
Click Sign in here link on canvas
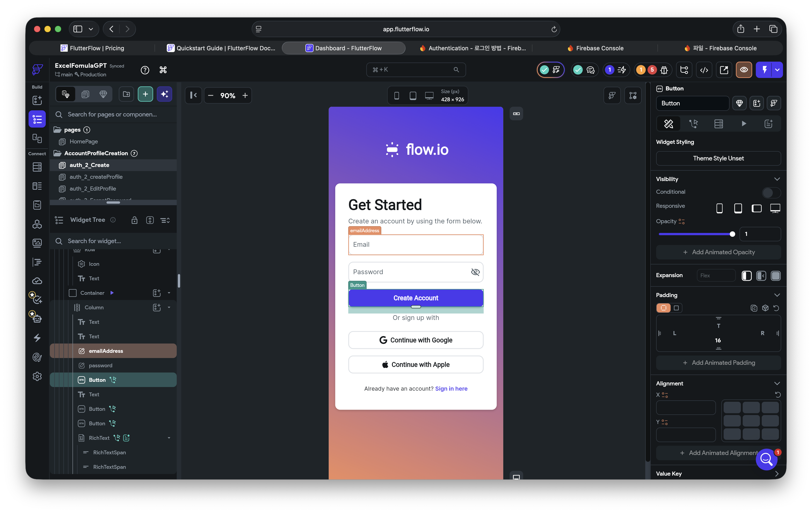click(x=451, y=389)
